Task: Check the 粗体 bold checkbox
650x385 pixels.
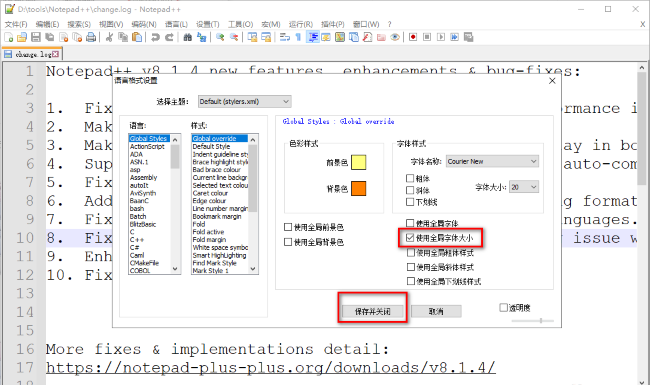Action: [410, 178]
